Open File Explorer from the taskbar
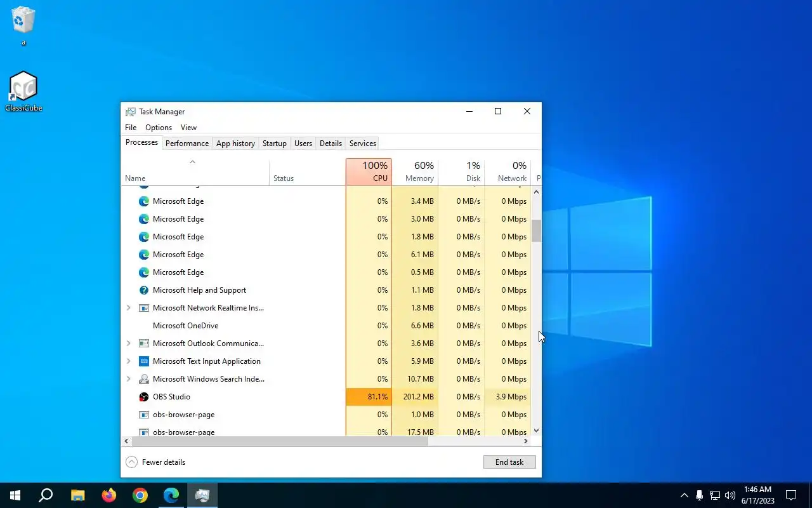This screenshot has width=812, height=508. click(77, 495)
